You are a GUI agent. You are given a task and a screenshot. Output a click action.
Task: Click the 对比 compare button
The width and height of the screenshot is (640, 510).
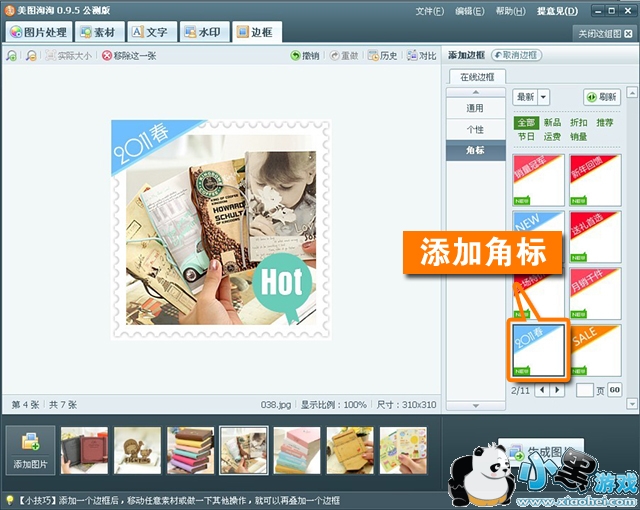(422, 55)
